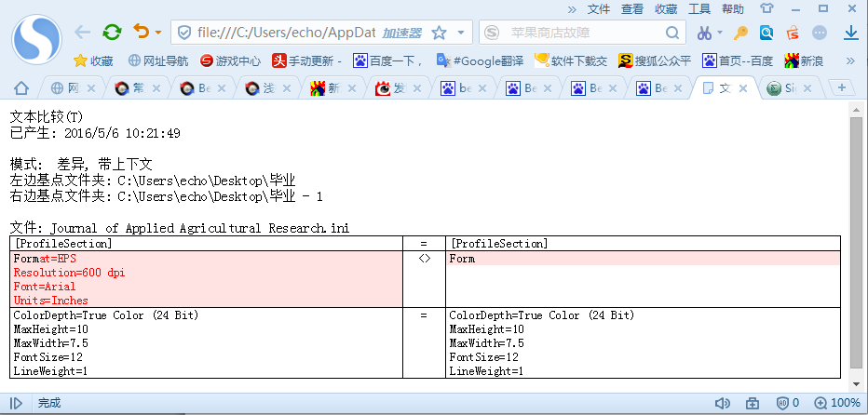Expand the dropdown beside the scissors tool
Viewport: 868px width, 415px height.
tap(718, 33)
